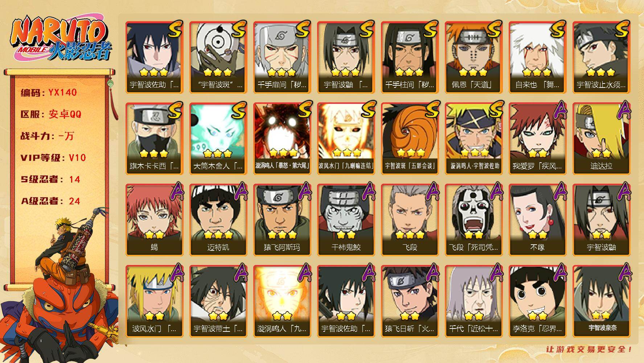Open the 干柿鬼鲛 character card

coord(346,220)
